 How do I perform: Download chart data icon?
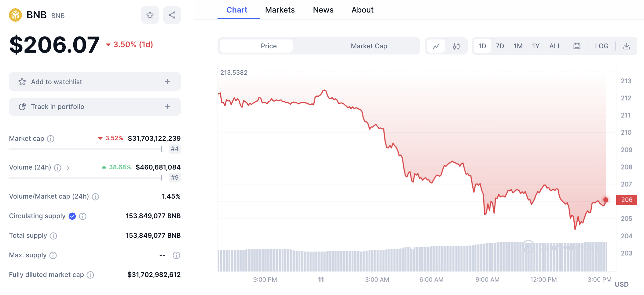(x=626, y=46)
